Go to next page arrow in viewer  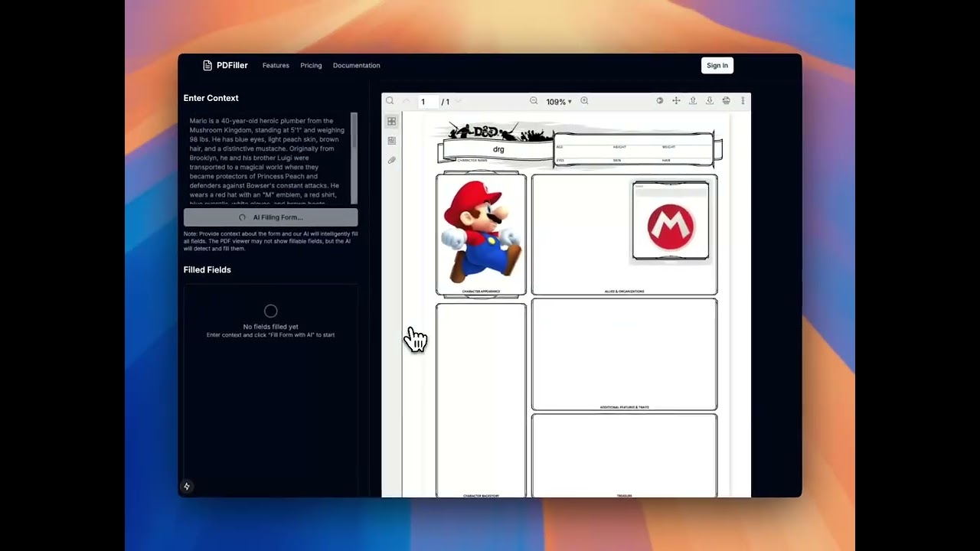(x=459, y=101)
